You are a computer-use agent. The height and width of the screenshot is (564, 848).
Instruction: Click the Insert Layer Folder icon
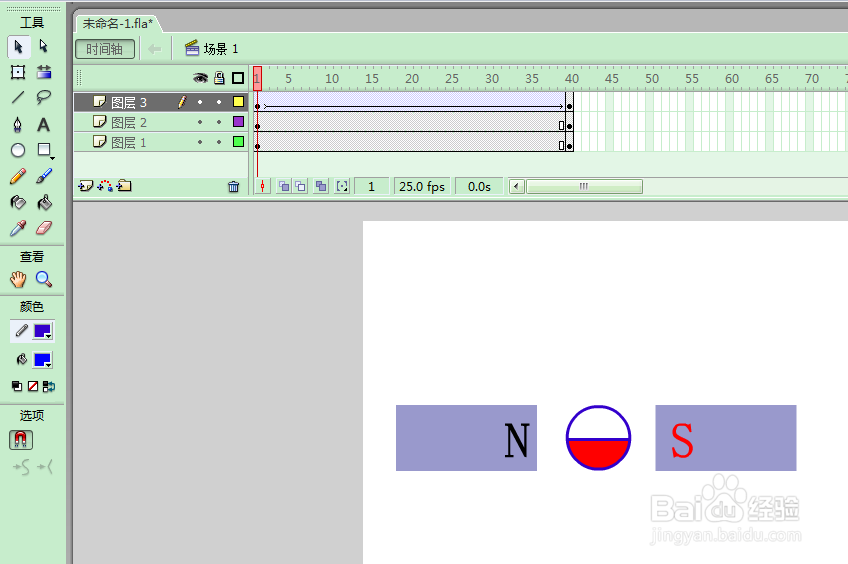coord(124,186)
